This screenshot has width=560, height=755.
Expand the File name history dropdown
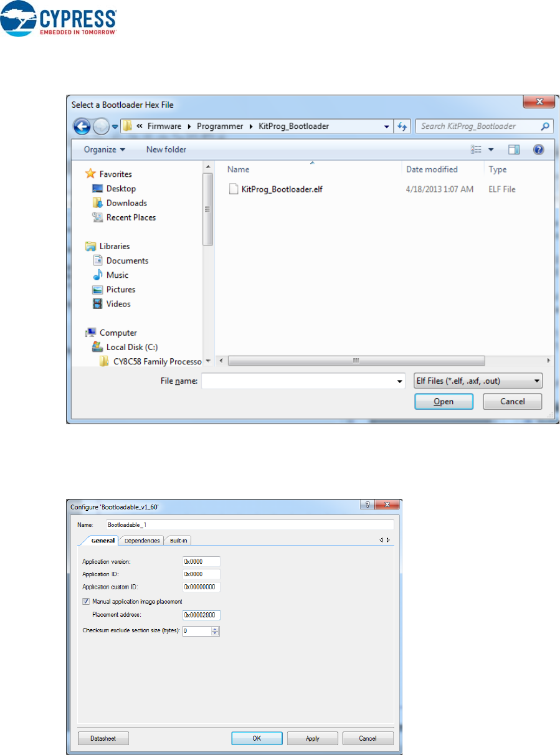[399, 381]
